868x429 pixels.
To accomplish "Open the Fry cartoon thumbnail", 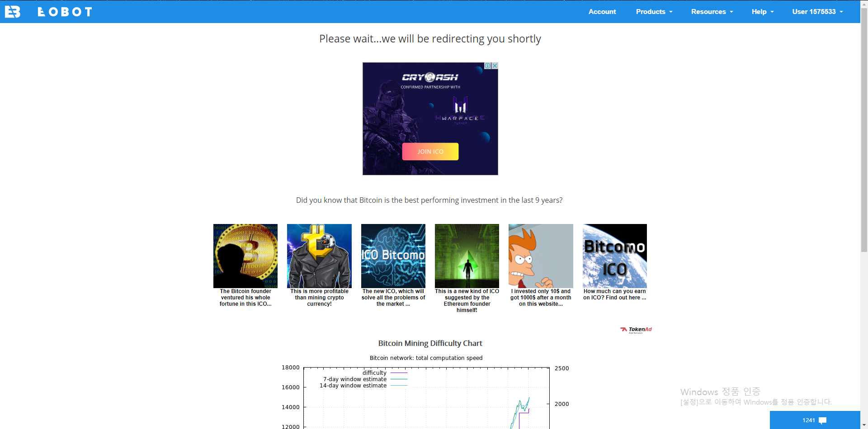I will (541, 256).
